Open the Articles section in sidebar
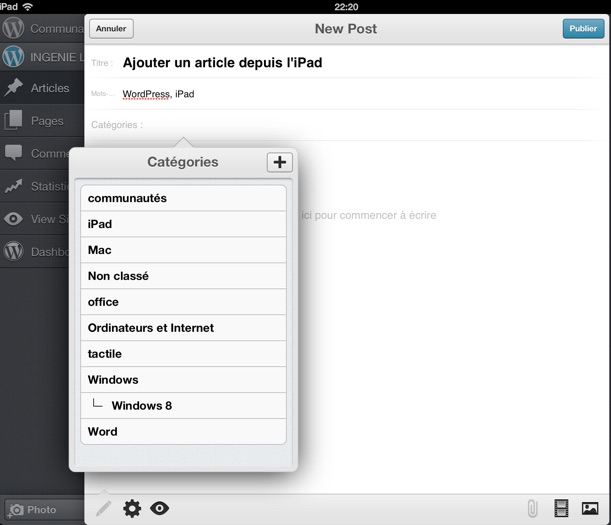 pos(42,88)
